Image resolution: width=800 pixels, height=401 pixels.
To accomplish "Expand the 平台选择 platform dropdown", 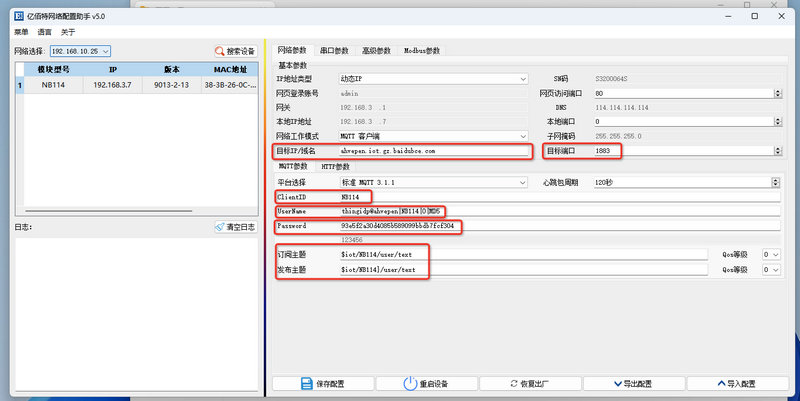I will 523,183.
